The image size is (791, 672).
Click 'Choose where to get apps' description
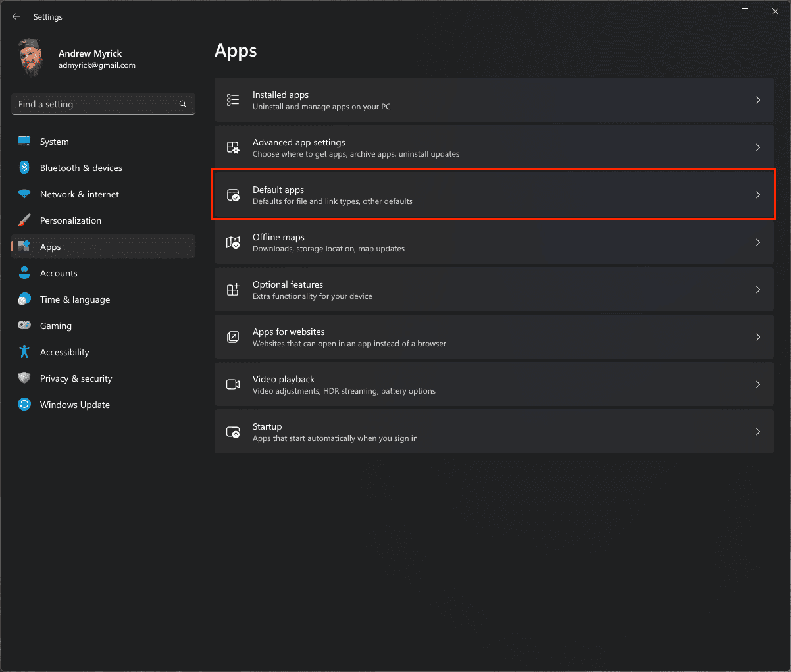click(x=356, y=154)
